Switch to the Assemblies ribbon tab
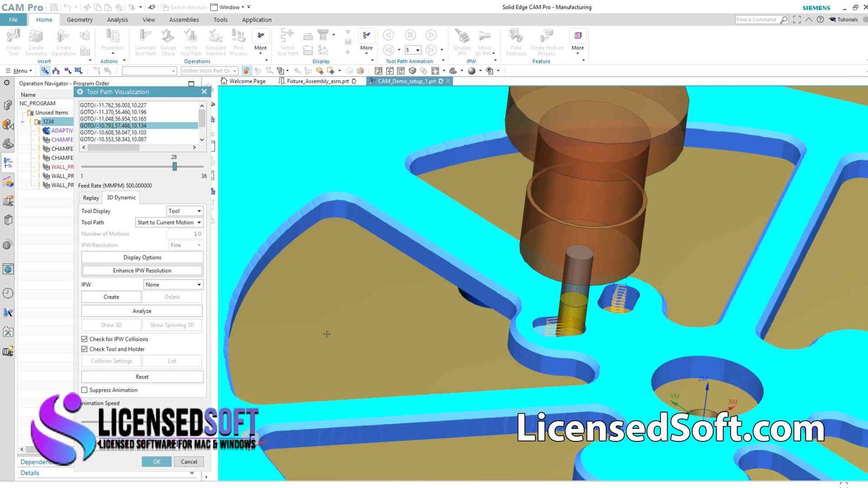Image resolution: width=868 pixels, height=488 pixels. pos(184,20)
